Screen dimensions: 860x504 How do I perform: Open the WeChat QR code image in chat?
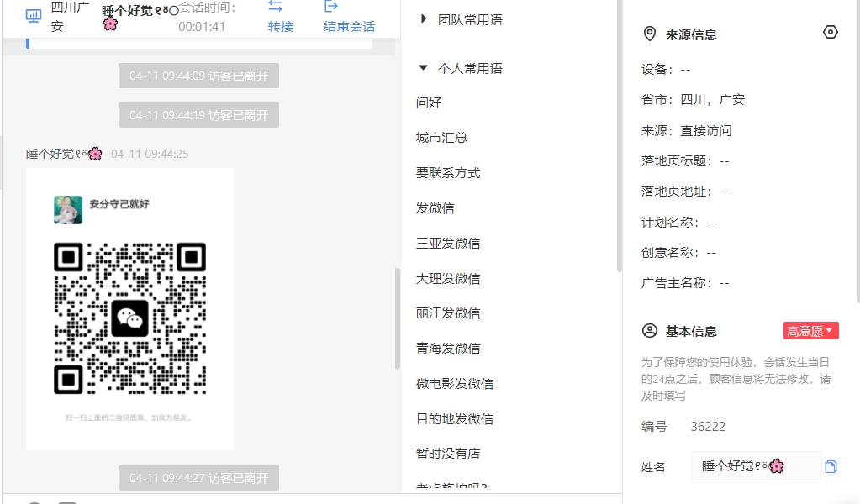coord(130,309)
